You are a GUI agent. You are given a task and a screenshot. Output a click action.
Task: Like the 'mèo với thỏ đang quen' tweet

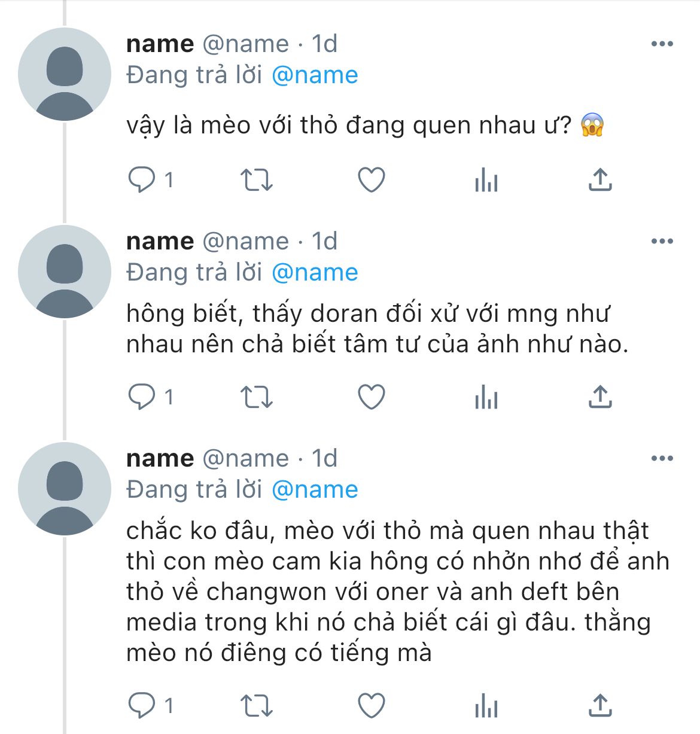point(371,179)
